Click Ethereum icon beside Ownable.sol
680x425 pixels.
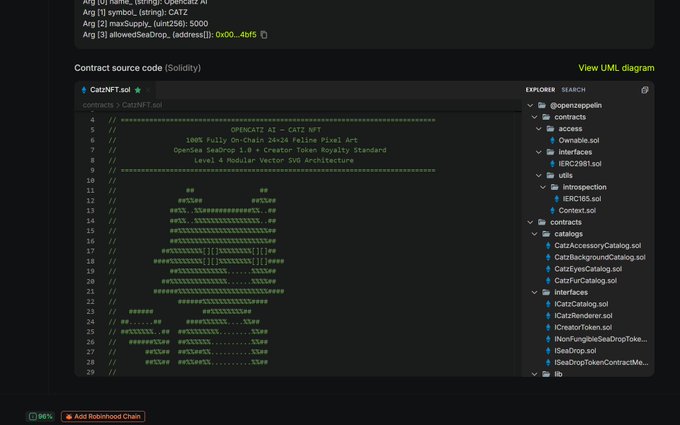[x=552, y=141]
